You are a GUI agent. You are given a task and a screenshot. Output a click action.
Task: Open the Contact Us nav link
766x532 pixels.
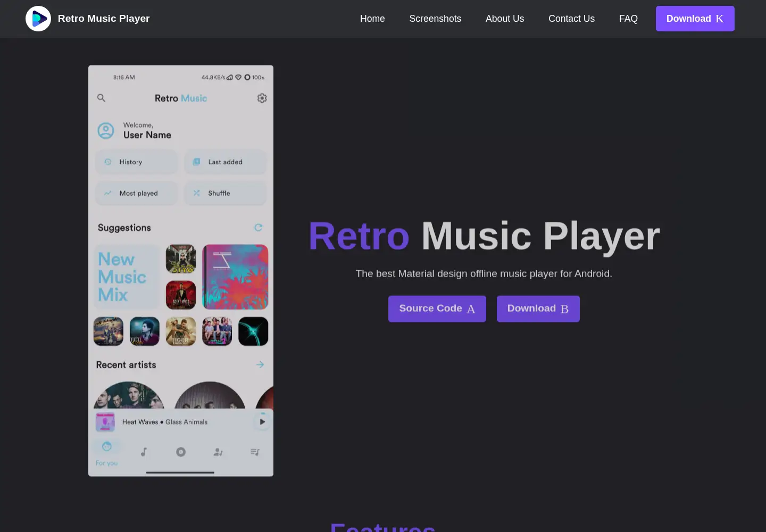tap(571, 19)
